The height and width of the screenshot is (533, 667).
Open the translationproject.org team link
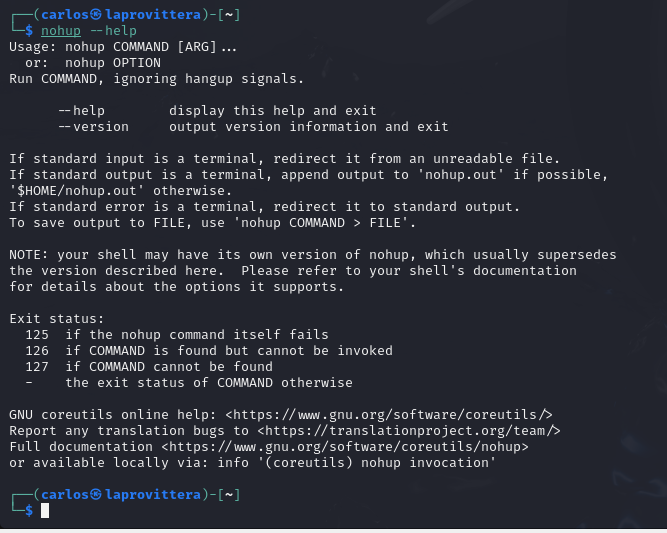pos(409,431)
